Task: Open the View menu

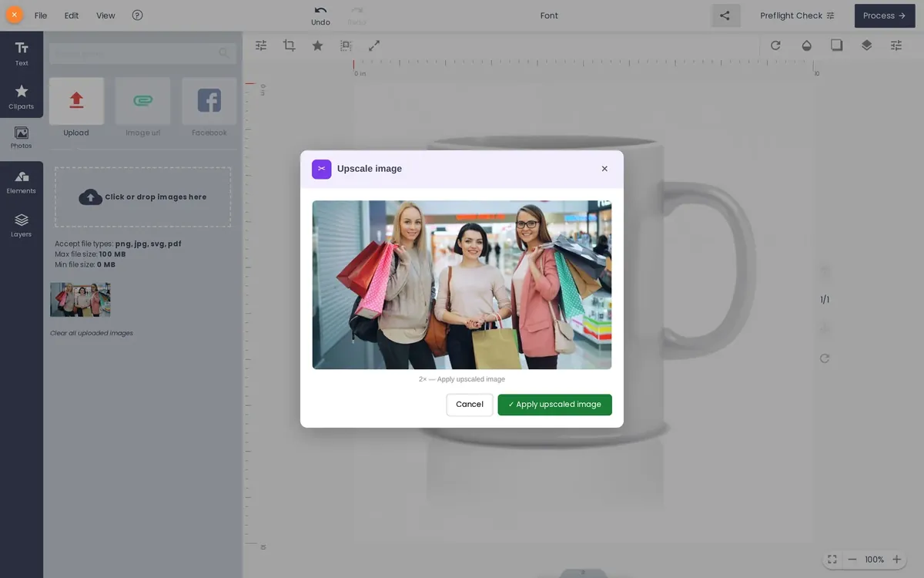Action: [x=105, y=15]
